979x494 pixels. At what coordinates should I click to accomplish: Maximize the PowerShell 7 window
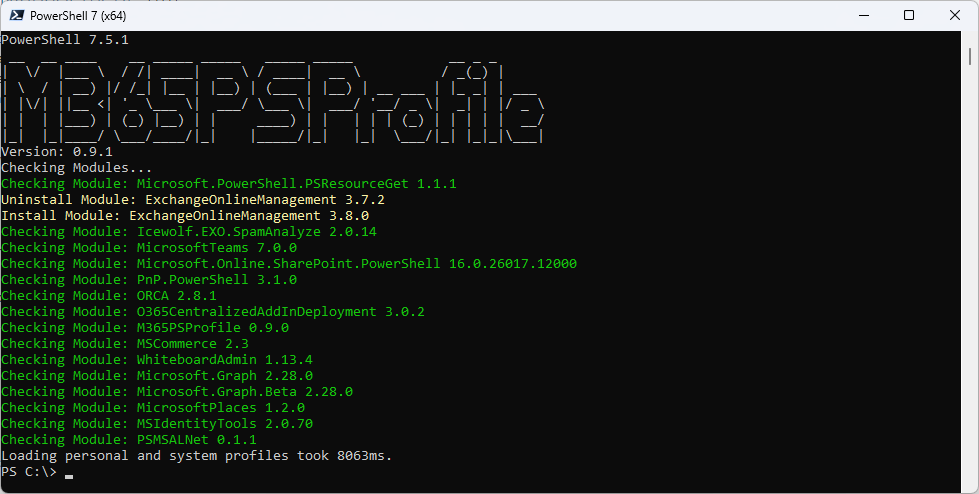909,16
